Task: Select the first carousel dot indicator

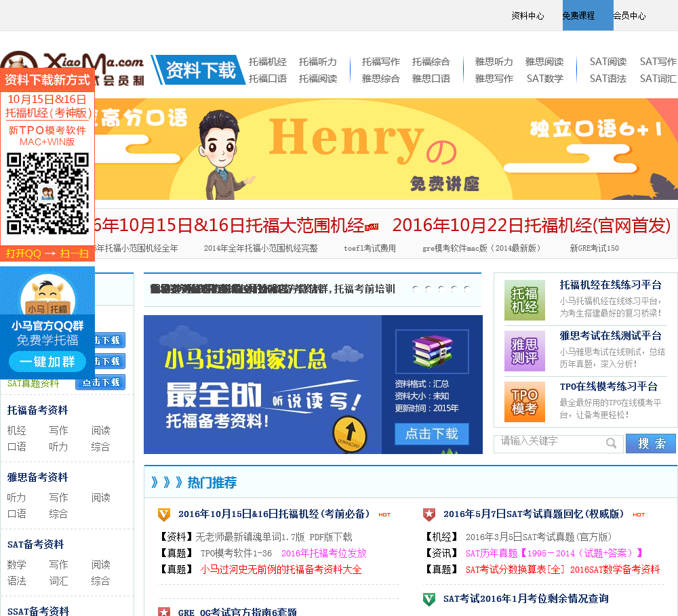Action: [x=416, y=289]
